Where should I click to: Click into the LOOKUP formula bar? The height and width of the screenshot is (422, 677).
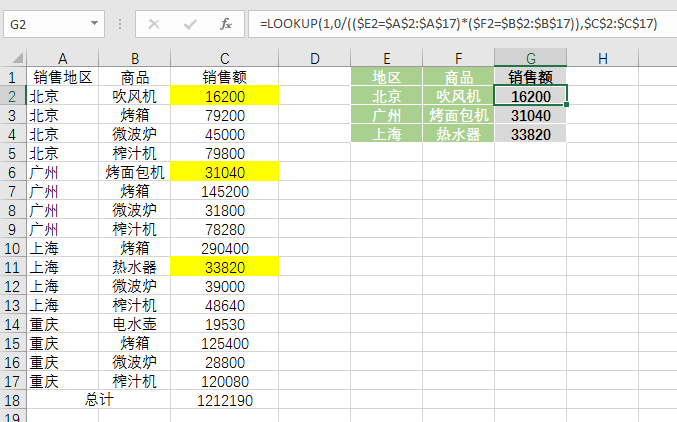pos(462,24)
